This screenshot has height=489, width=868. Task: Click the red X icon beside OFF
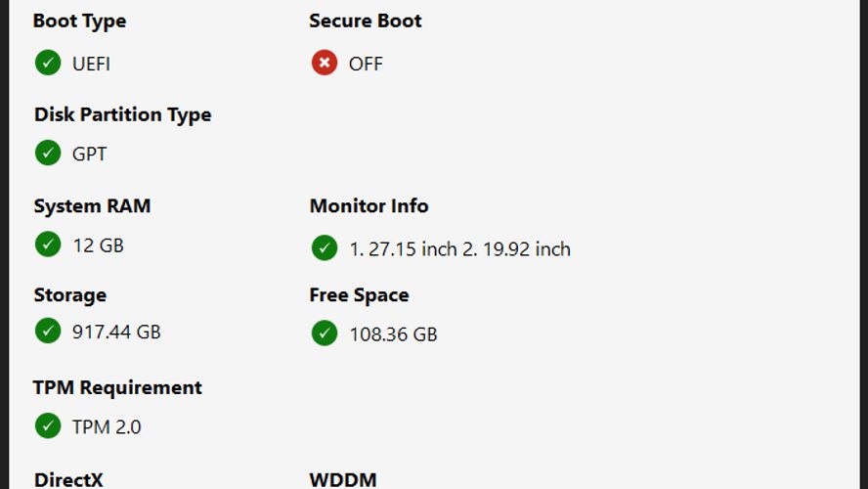point(325,63)
